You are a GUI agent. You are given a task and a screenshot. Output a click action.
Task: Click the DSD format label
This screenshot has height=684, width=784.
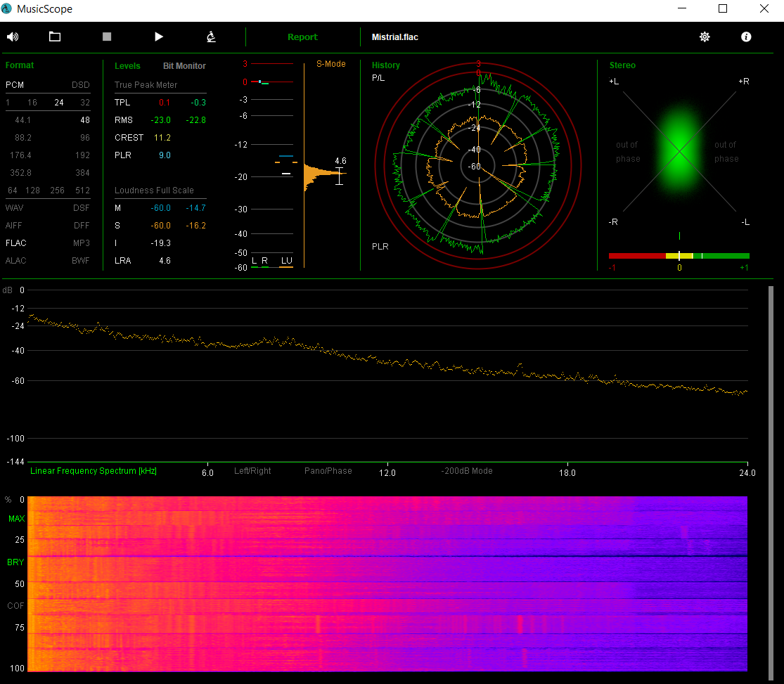pyautogui.click(x=80, y=85)
